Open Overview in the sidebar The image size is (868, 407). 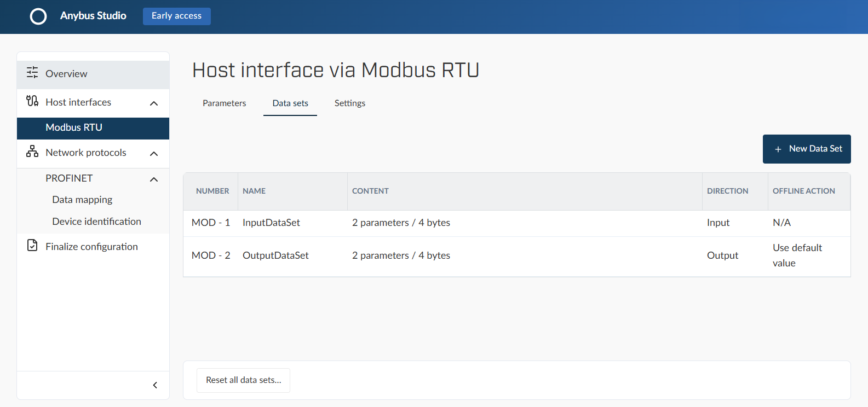click(93, 74)
